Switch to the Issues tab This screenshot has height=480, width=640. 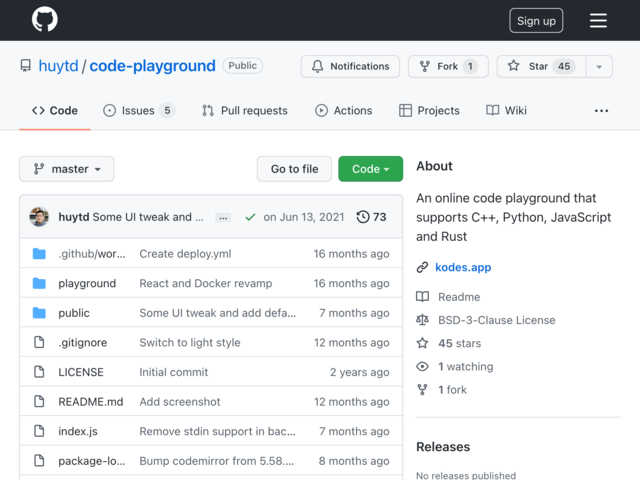coord(139,111)
